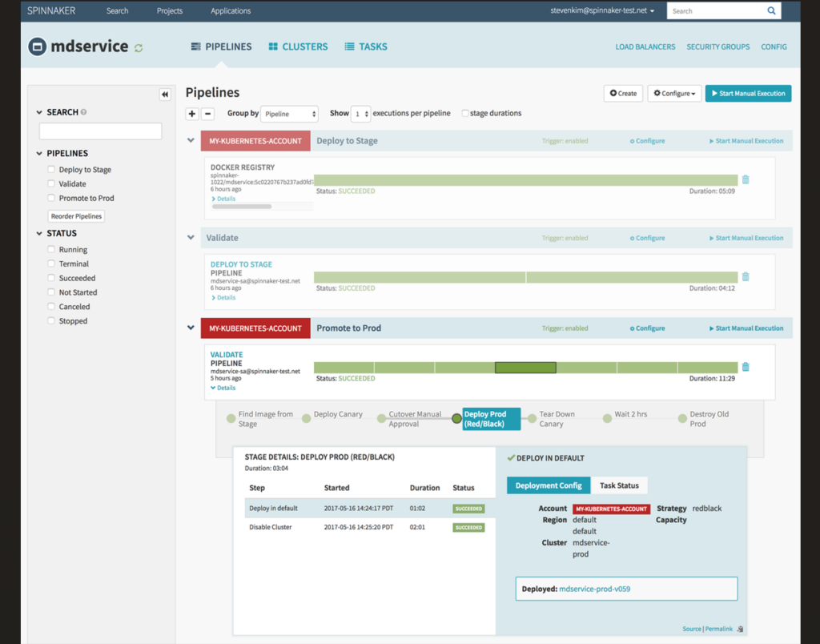Collapse the Promote to Prod pipeline group
This screenshot has height=644, width=820.
(191, 328)
